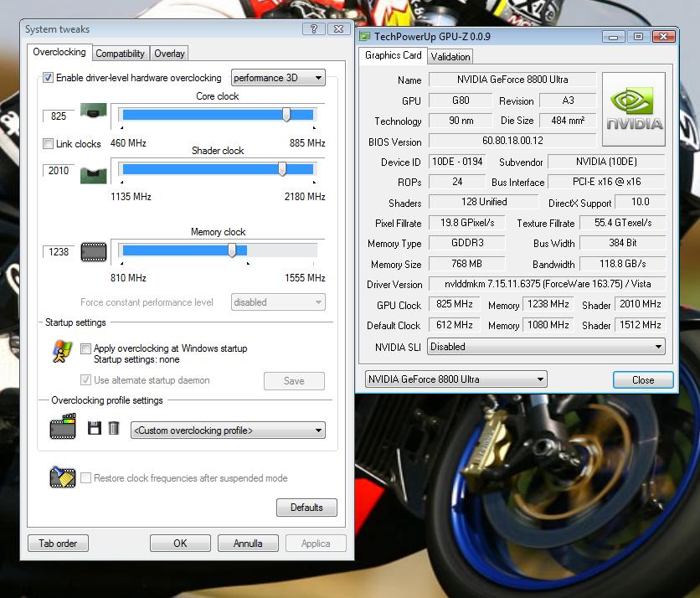Check Restore clock frequencies after suspended mode
This screenshot has height=598, width=700.
85,478
